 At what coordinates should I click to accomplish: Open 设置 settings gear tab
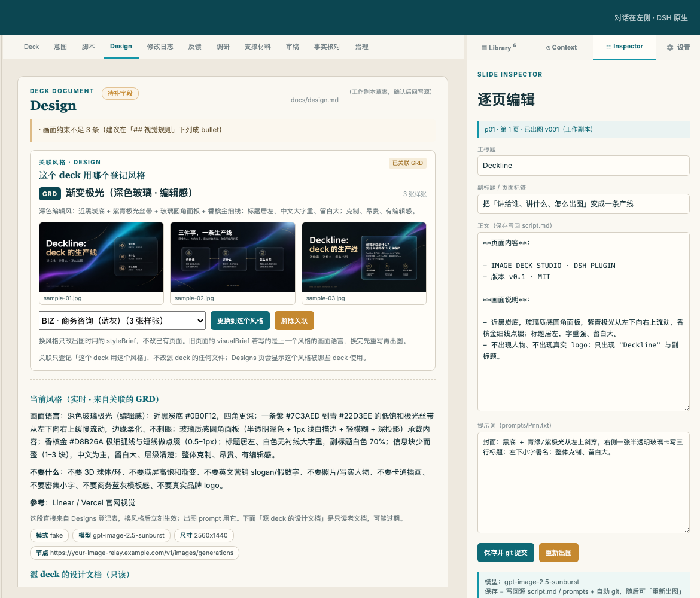point(678,47)
